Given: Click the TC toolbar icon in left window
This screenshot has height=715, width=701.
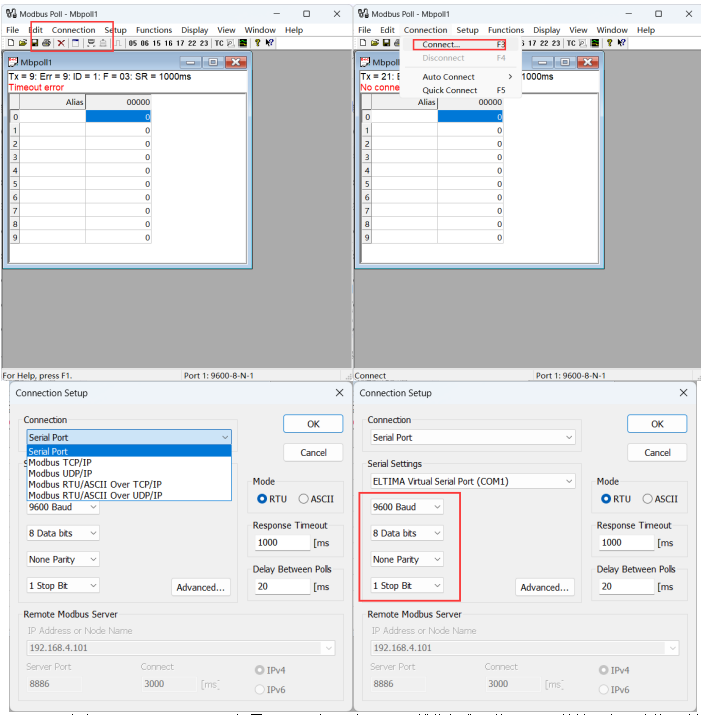Looking at the screenshot, I should [x=218, y=44].
